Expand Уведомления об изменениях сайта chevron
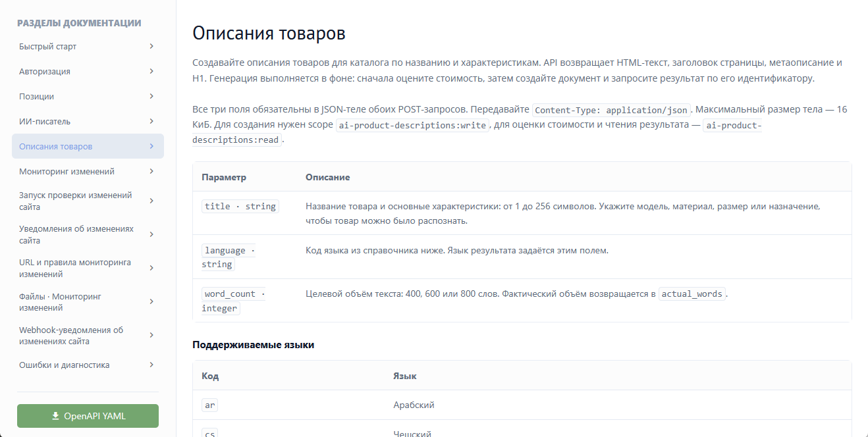This screenshot has width=868, height=437. [x=151, y=234]
